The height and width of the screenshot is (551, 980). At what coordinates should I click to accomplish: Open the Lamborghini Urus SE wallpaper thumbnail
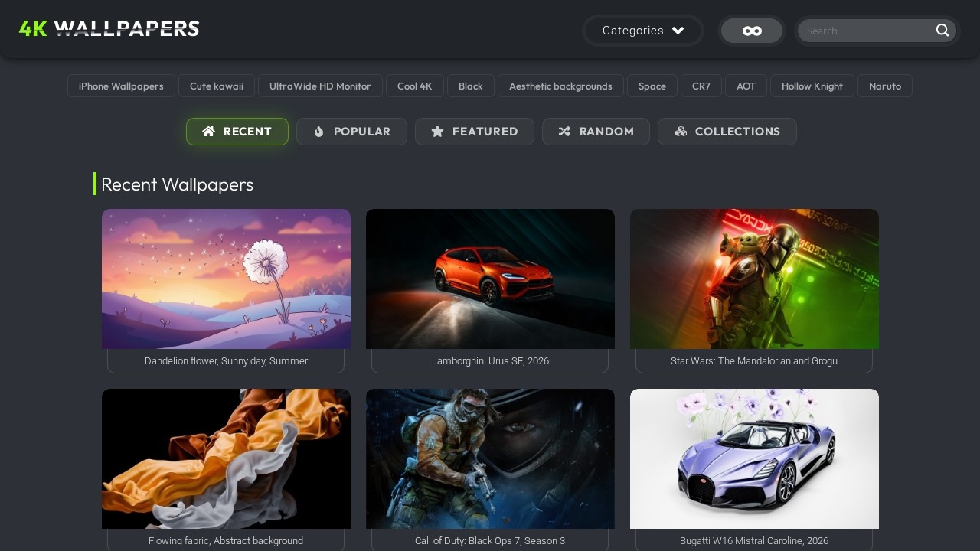tap(490, 279)
